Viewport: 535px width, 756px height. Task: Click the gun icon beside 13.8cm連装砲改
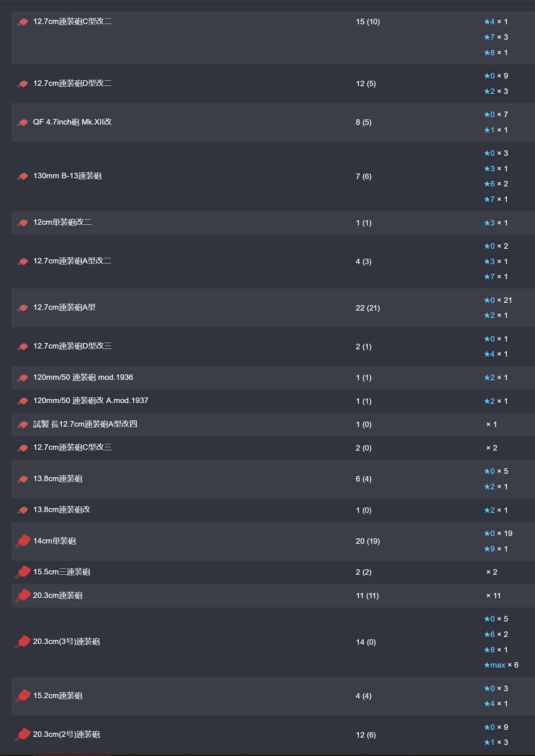tap(22, 510)
